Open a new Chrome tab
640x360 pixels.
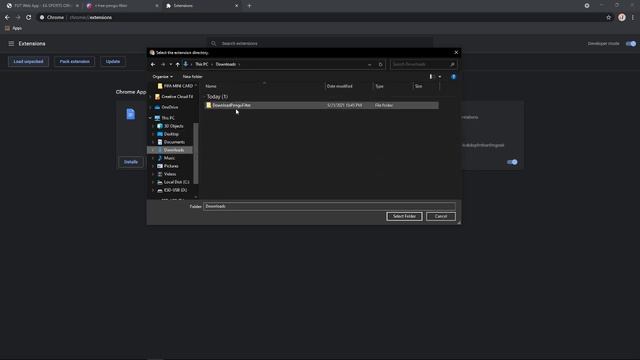pos(249,6)
